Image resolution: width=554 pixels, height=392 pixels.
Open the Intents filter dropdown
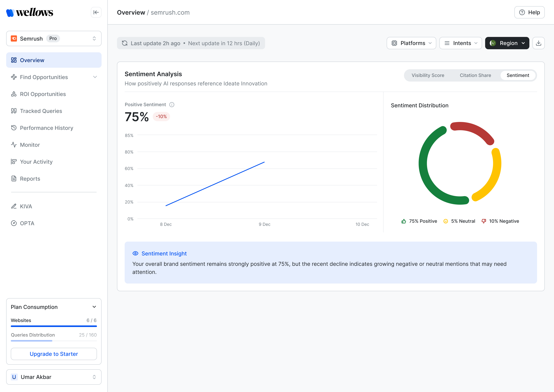460,43
